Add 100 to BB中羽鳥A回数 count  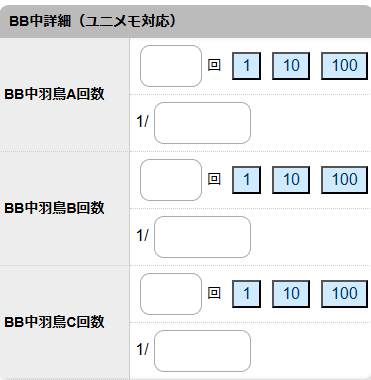tap(345, 66)
